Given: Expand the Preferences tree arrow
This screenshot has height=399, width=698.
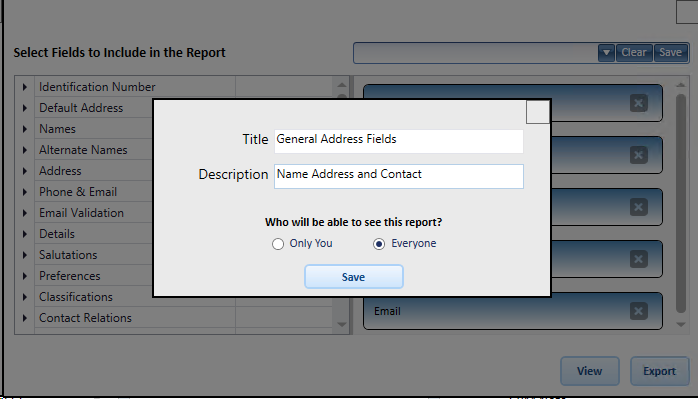Looking at the screenshot, I should click(x=25, y=276).
